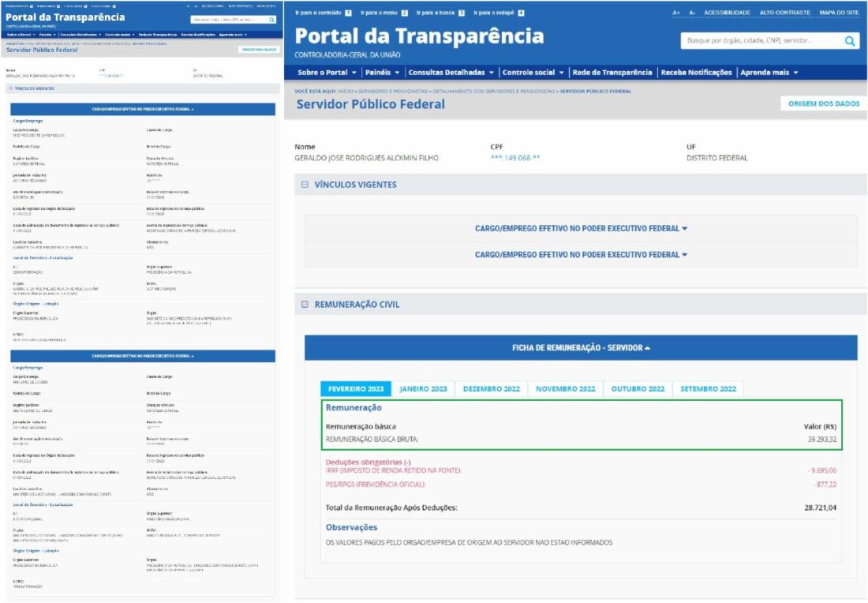Follow the 'Ir para a busca' skip link
The width and height of the screenshot is (868, 603).
tap(440, 13)
